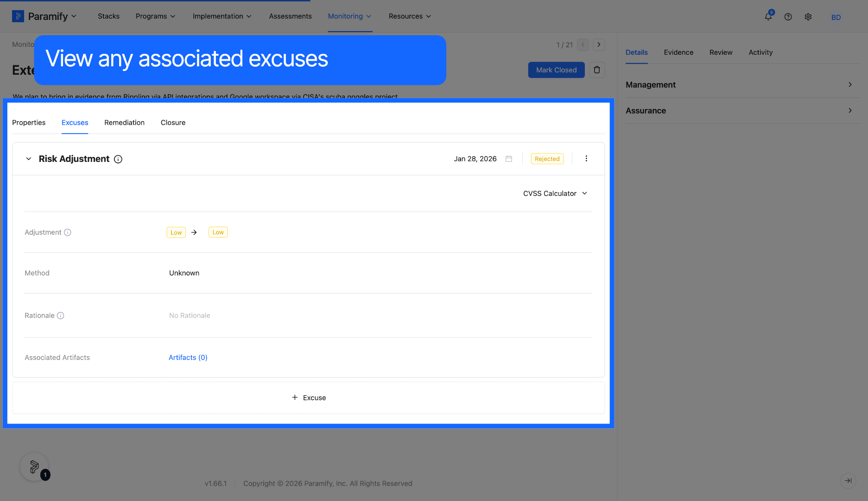868x501 pixels.
Task: Switch to the Closure tab
Action: [x=173, y=122]
